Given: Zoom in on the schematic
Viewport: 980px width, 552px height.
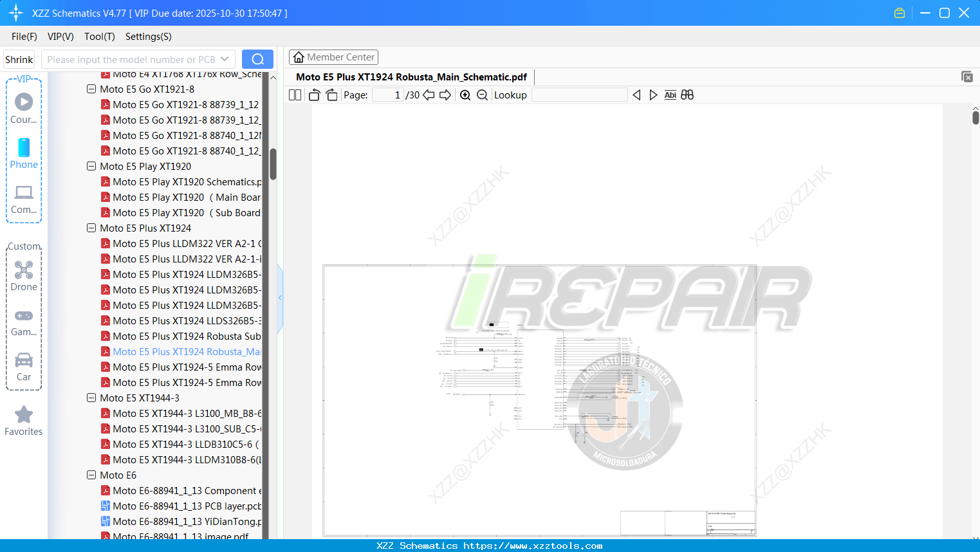Looking at the screenshot, I should 465,95.
